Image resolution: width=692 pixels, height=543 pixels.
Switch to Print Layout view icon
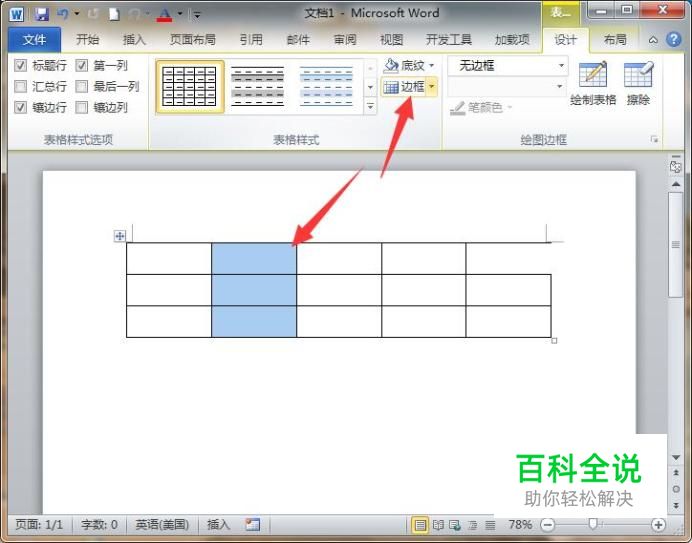420,525
